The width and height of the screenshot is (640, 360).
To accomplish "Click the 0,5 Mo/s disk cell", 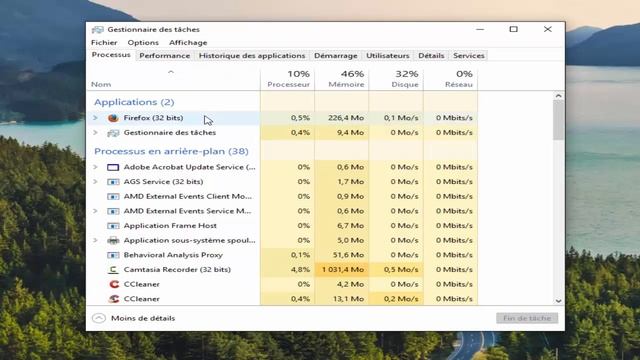I will pos(396,269).
